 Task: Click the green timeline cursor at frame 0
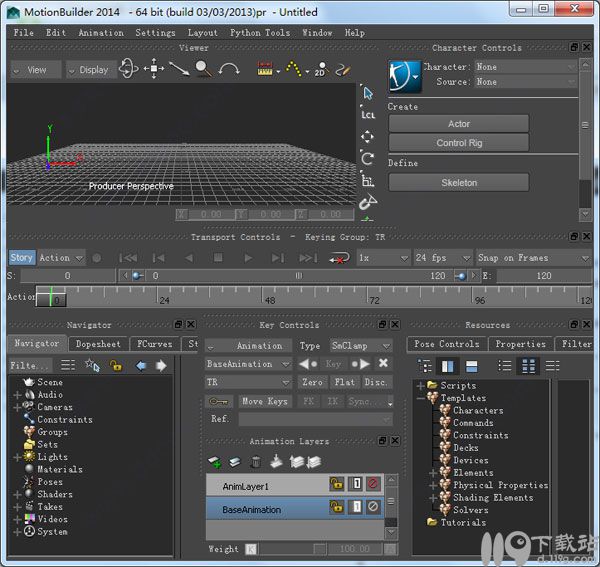pos(51,296)
